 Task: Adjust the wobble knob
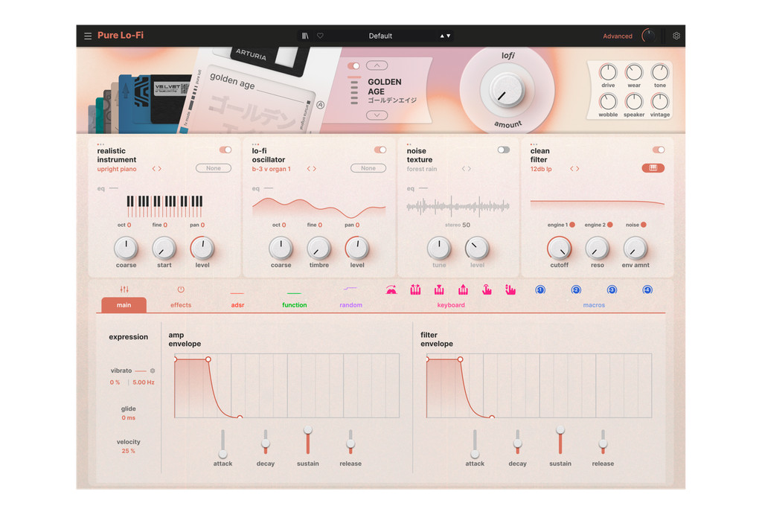(608, 102)
